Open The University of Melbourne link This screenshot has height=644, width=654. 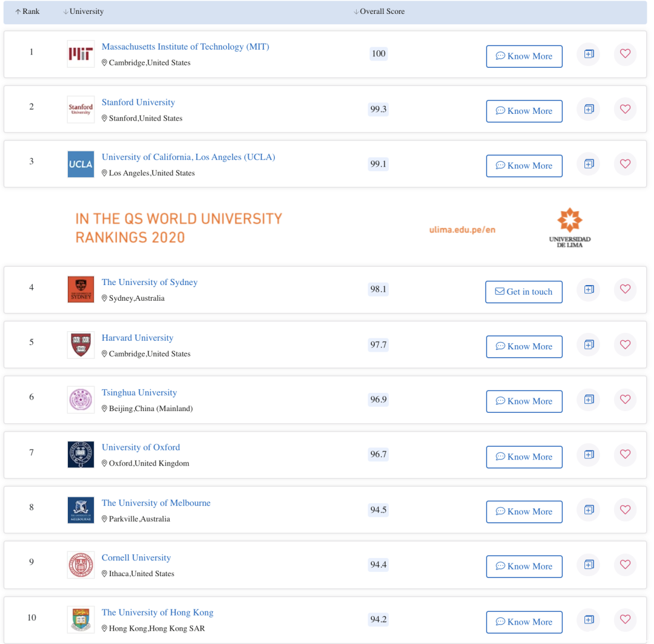(156, 503)
